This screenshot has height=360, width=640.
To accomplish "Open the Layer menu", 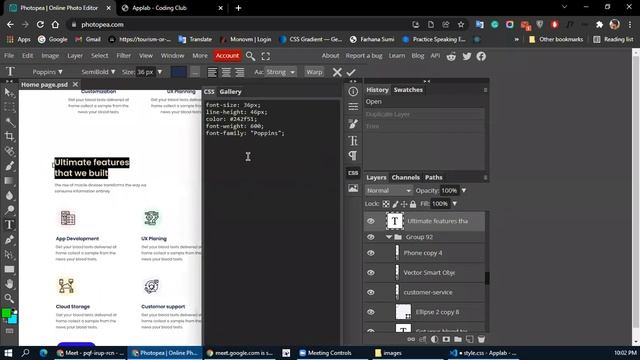I will click(75, 56).
